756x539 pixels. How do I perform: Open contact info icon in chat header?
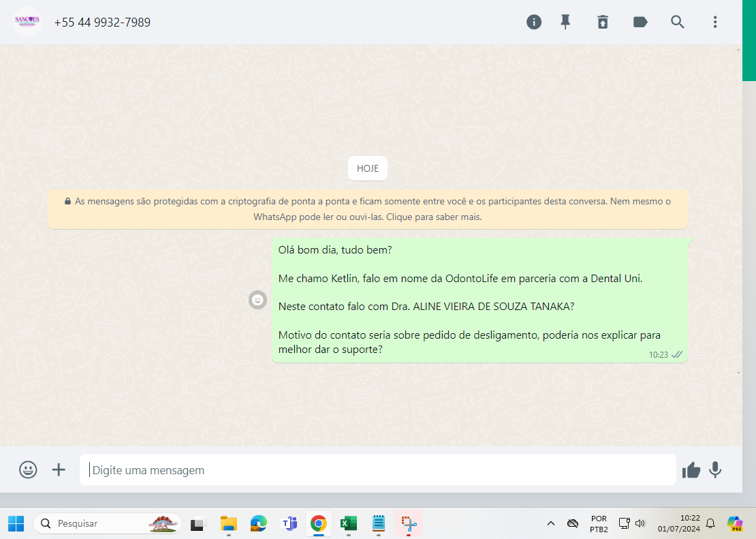534,22
